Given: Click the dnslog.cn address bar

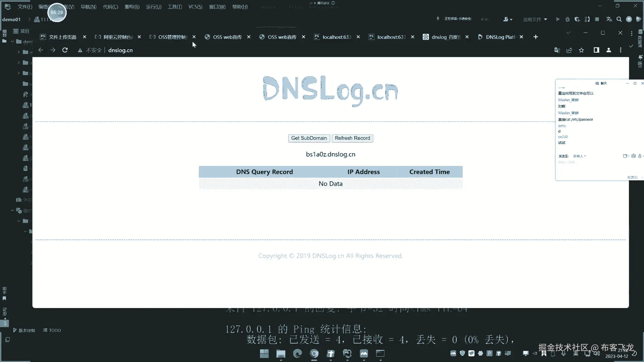Looking at the screenshot, I should pos(120,50).
